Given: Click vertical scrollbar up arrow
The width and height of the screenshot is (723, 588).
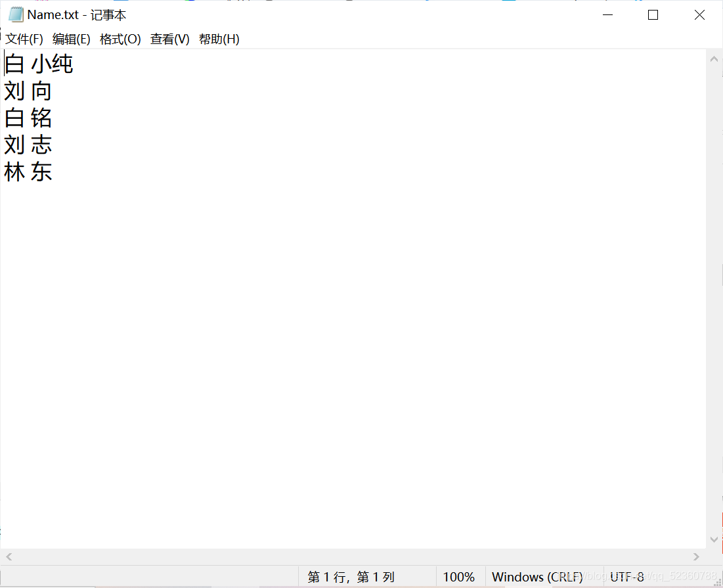Looking at the screenshot, I should pos(714,59).
